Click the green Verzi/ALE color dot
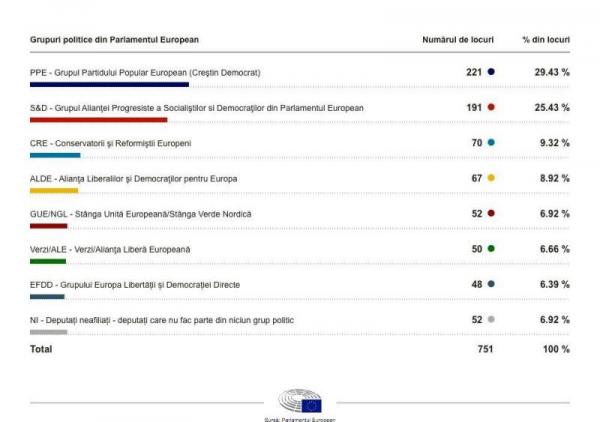The width and height of the screenshot is (600, 422). coord(491,248)
